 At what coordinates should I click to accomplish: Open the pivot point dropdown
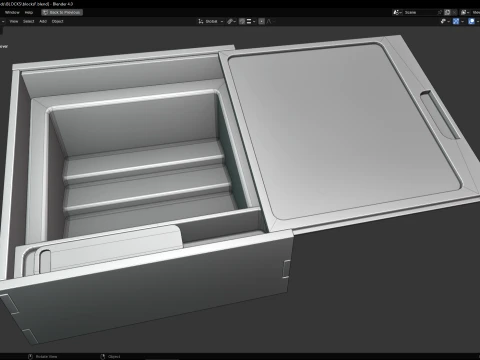231,21
